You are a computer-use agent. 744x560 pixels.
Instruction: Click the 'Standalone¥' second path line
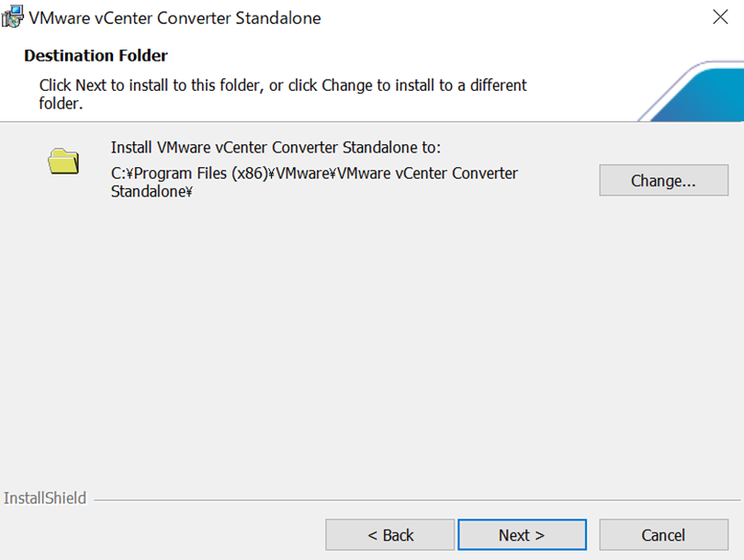tap(152, 192)
